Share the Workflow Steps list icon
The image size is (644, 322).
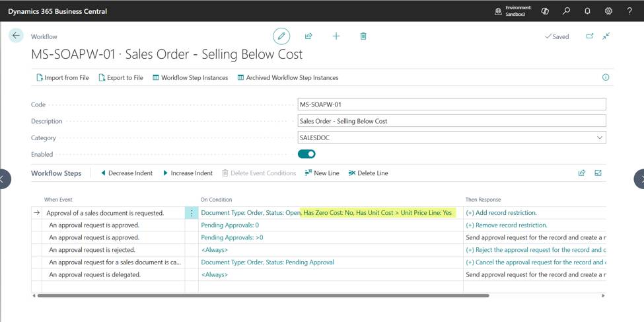[581, 173]
